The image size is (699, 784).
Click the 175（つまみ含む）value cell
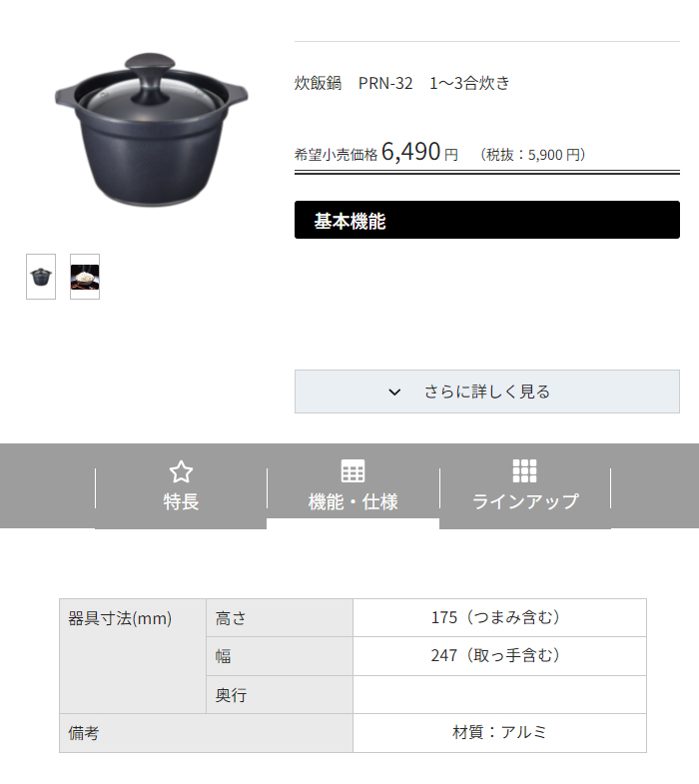[499, 618]
